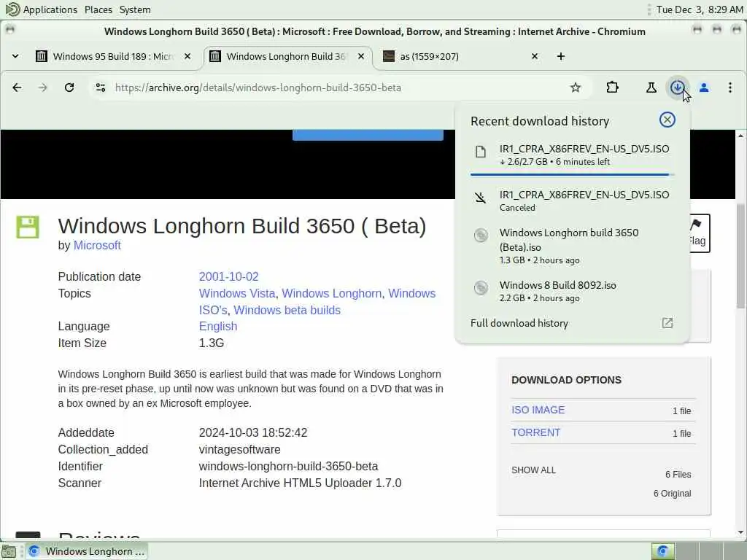747x560 pixels.
Task: Switch to the as (1559×207) tab
Action: pyautogui.click(x=461, y=56)
